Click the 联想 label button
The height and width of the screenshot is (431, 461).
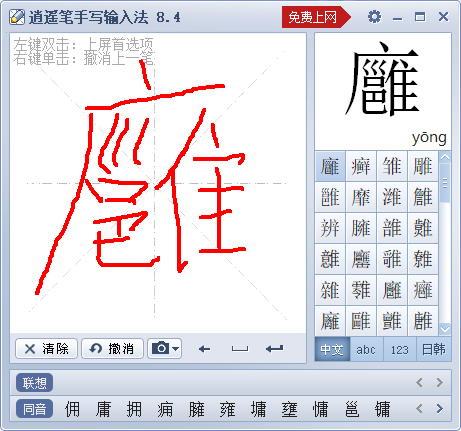click(35, 383)
